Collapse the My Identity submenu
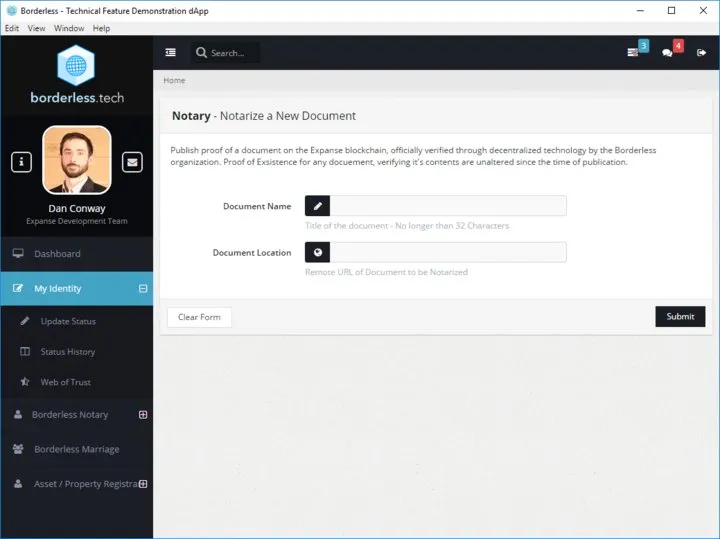 (x=143, y=288)
